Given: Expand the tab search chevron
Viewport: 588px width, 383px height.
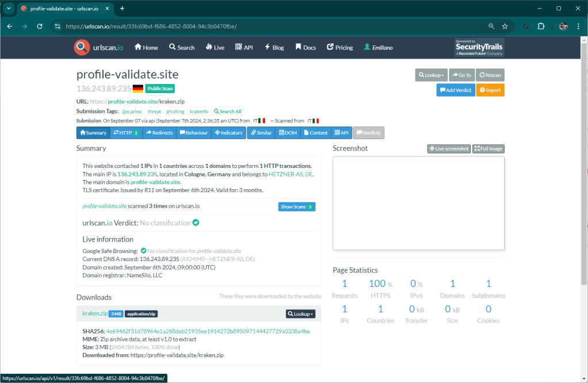Looking at the screenshot, I should click(9, 9).
